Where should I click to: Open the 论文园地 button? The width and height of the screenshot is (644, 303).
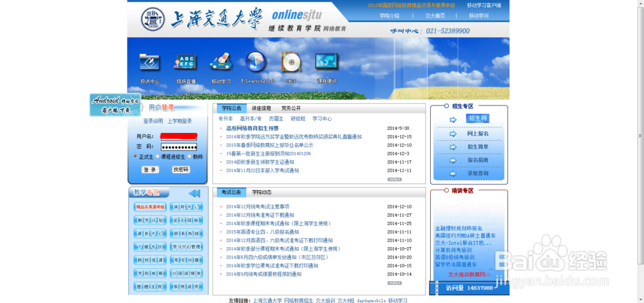click(186, 220)
